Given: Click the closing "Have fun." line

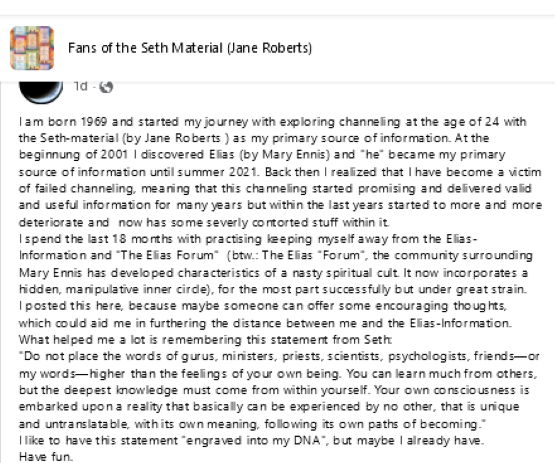Looking at the screenshot, I should pos(46,457).
